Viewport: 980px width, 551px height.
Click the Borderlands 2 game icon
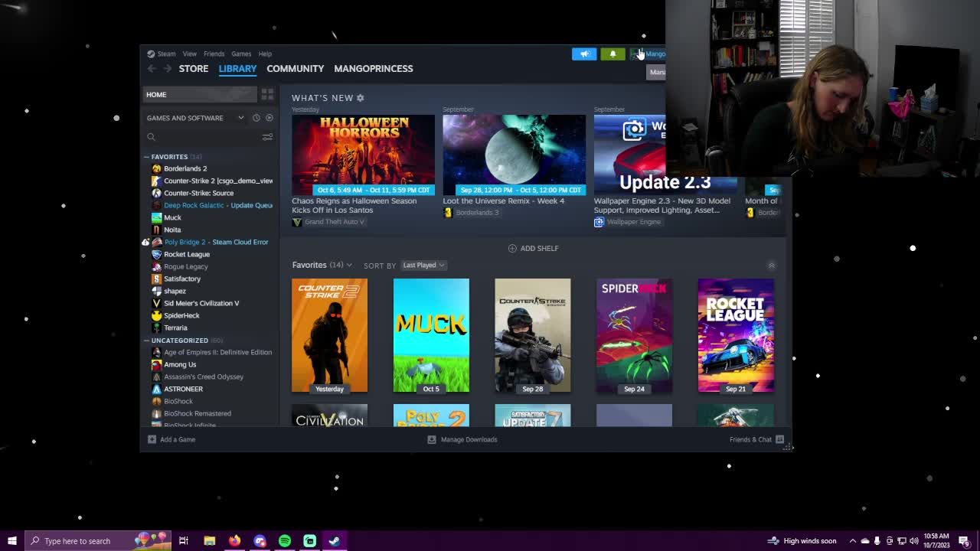coord(157,168)
